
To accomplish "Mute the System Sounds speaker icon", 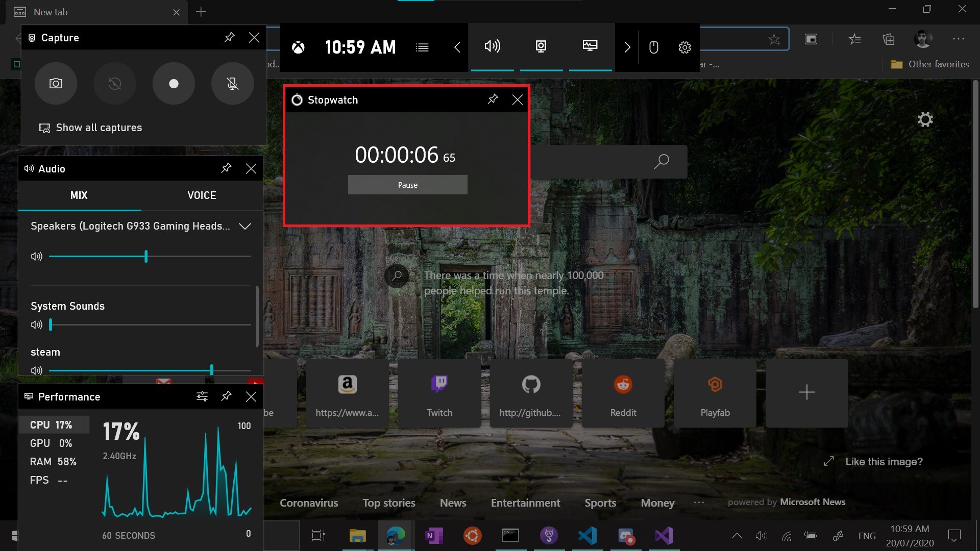I will 36,324.
